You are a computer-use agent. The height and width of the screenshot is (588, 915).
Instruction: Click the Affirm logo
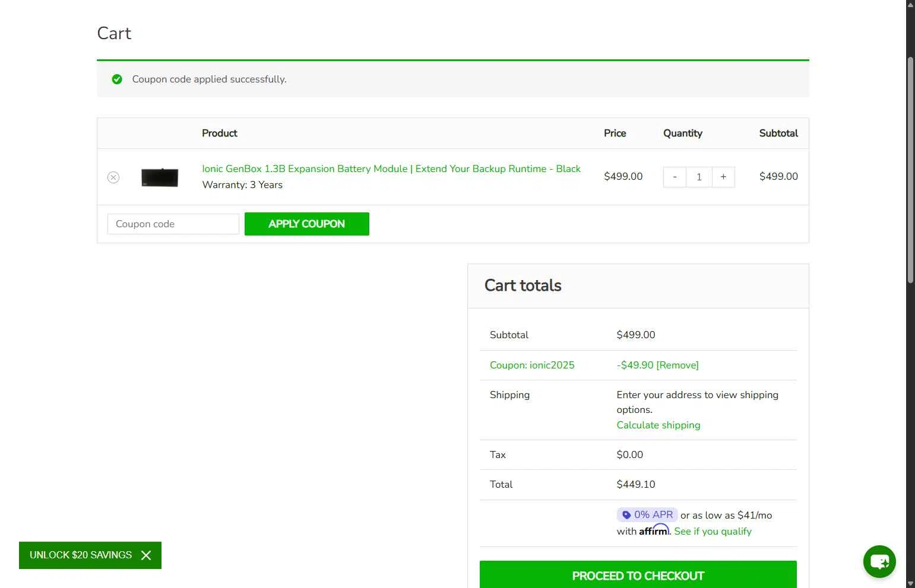[654, 530]
